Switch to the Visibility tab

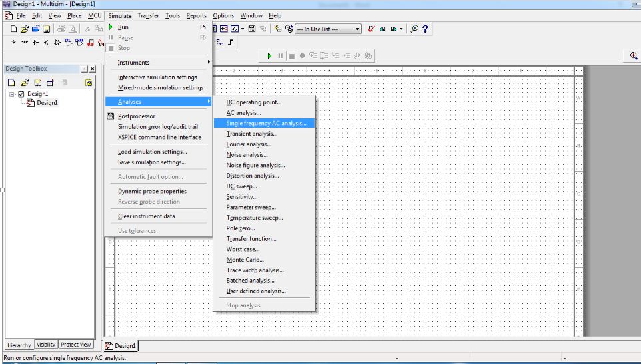[x=46, y=345]
